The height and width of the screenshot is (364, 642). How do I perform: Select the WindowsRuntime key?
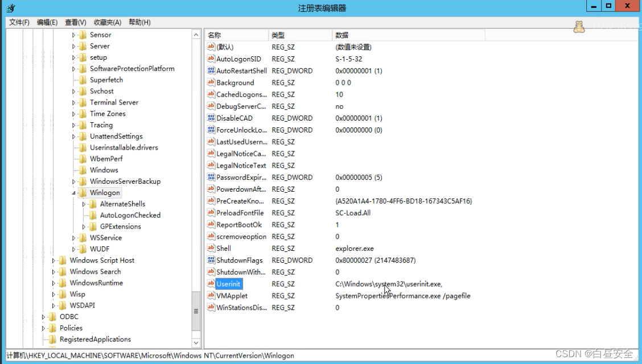(x=96, y=283)
